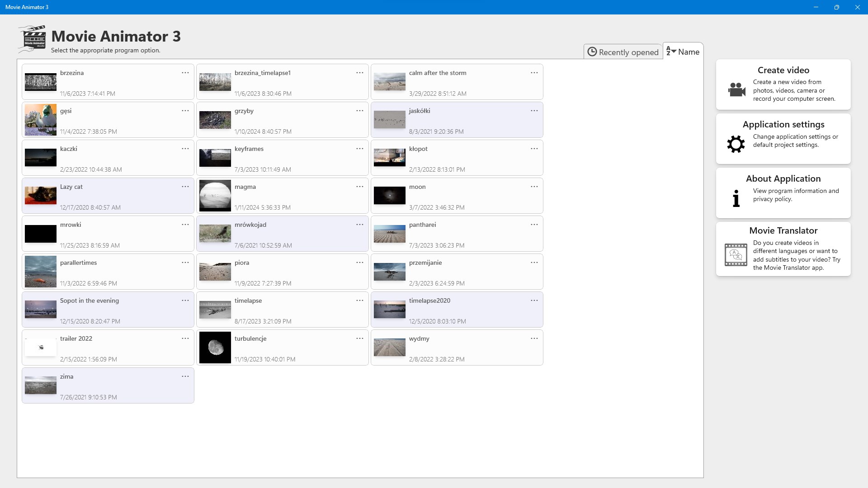Click the Application settings gear icon
868x488 pixels.
(736, 144)
